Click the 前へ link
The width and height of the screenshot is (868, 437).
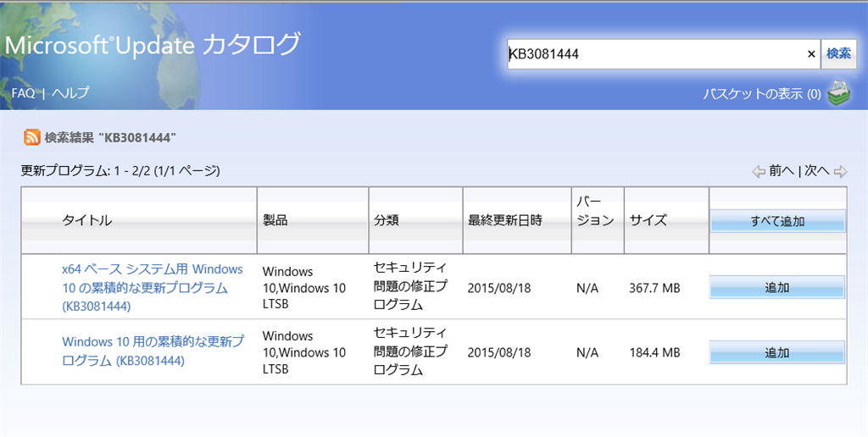[781, 171]
